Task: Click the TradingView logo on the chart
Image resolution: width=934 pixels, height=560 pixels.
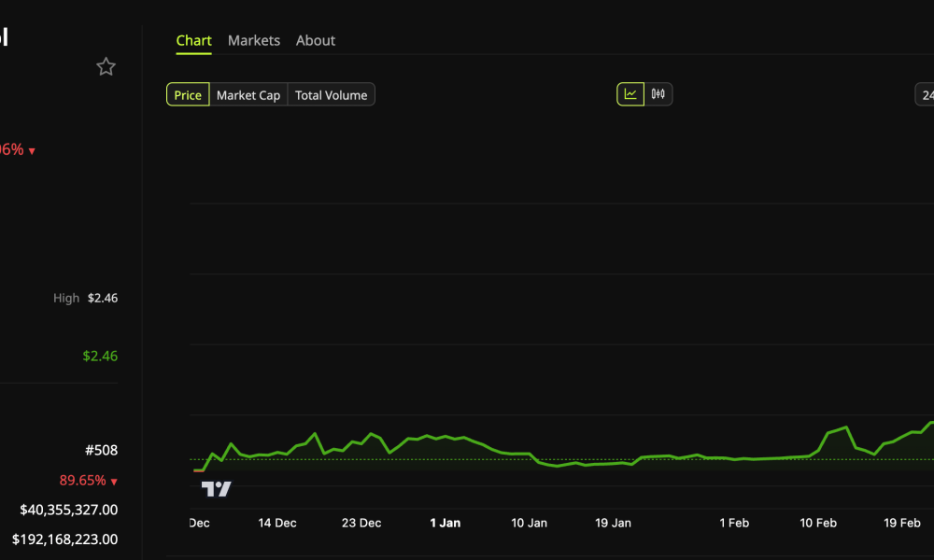Action: pyautogui.click(x=217, y=489)
